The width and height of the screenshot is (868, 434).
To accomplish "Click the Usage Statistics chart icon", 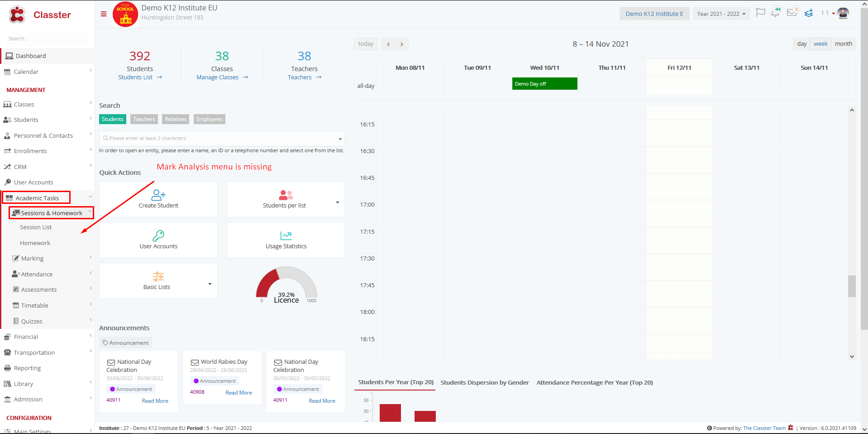I will pyautogui.click(x=286, y=236).
